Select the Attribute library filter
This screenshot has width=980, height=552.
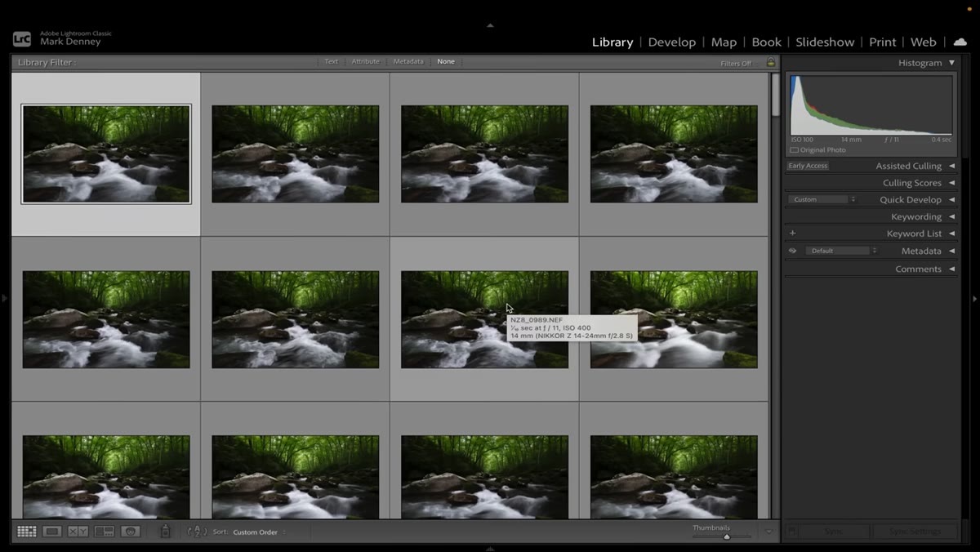(x=365, y=62)
